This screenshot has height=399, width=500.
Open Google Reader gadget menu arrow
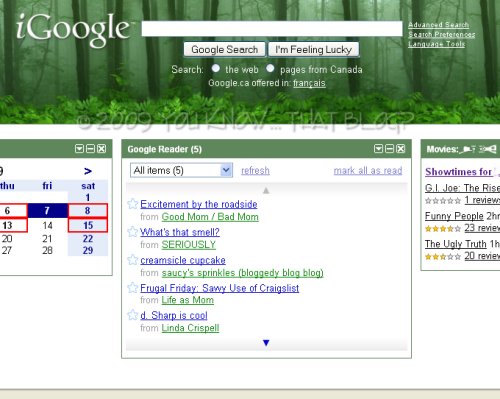pyautogui.click(x=378, y=149)
